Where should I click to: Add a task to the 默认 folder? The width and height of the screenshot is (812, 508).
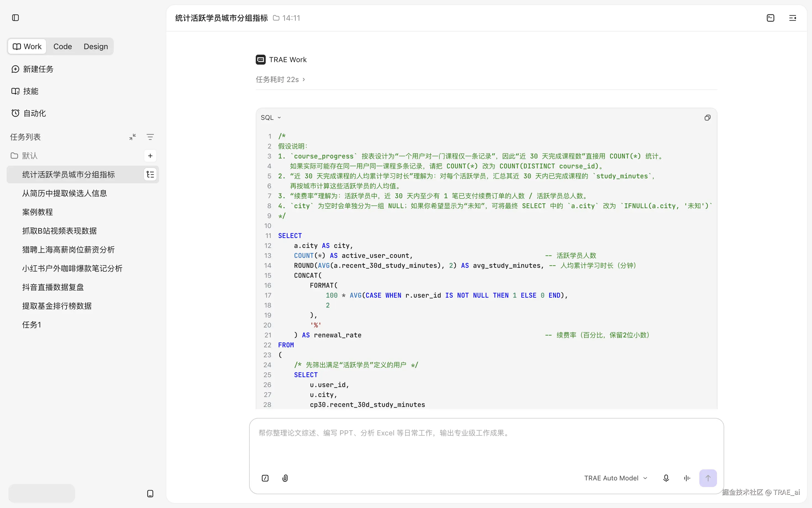pos(150,155)
